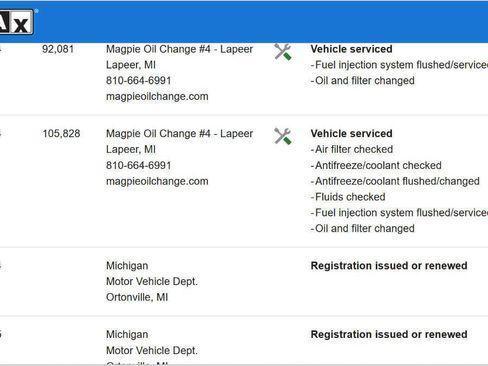Click 'Antifreeze/coolant checked' entry
Image resolution: width=488 pixels, height=366 pixels.
(376, 165)
